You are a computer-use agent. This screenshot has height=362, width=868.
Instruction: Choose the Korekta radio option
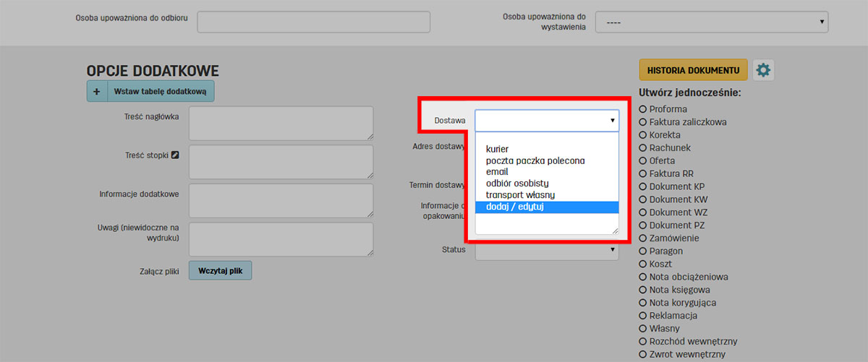(x=643, y=135)
